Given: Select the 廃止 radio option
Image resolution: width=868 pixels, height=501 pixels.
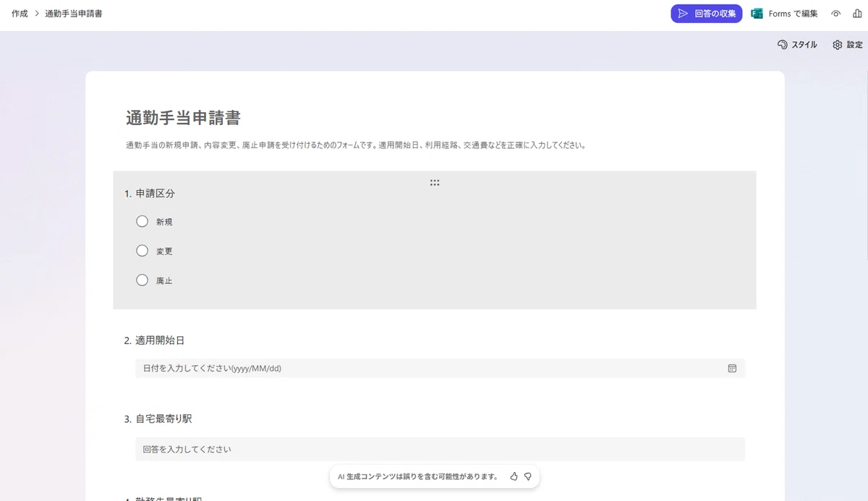Looking at the screenshot, I should click(x=142, y=280).
